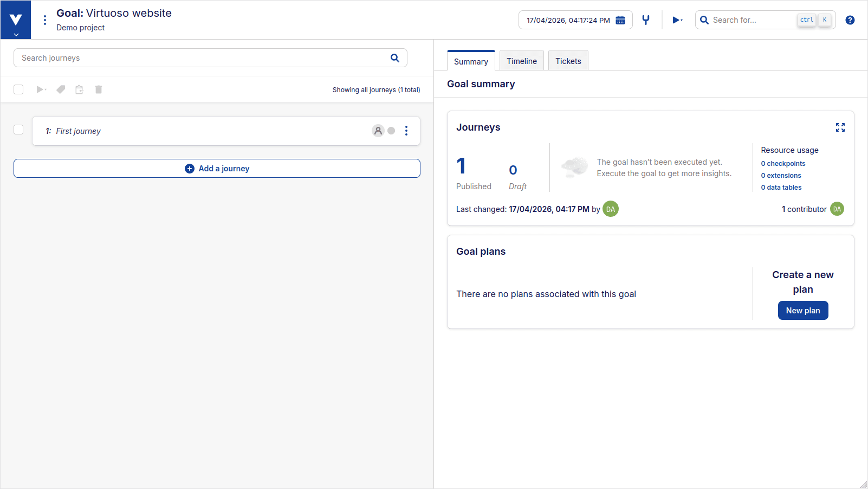Open the 0 checkpoints link

[783, 164]
